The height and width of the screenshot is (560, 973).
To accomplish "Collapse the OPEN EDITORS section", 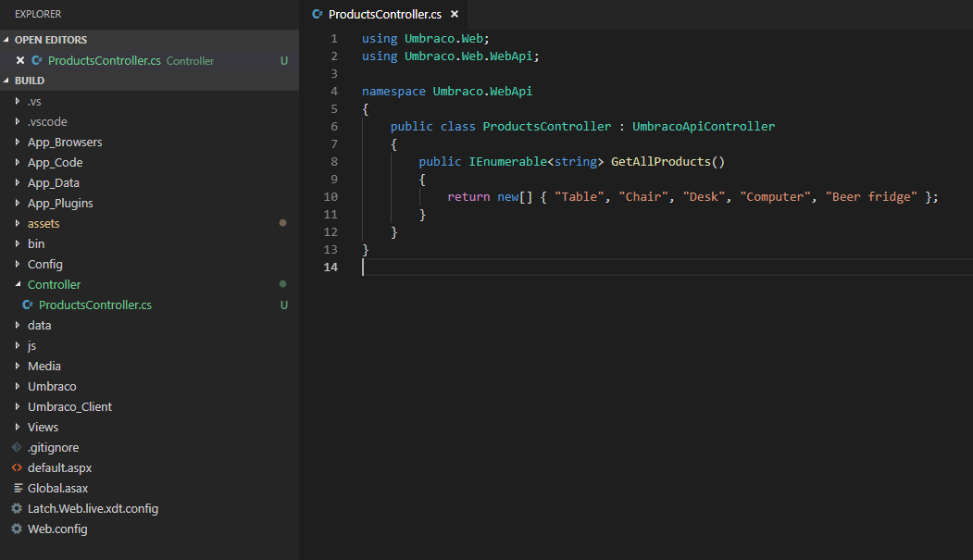I will [x=6, y=39].
